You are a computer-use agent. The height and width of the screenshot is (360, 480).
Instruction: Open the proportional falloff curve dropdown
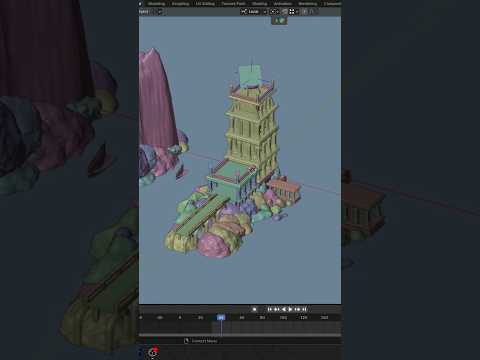coord(312,12)
